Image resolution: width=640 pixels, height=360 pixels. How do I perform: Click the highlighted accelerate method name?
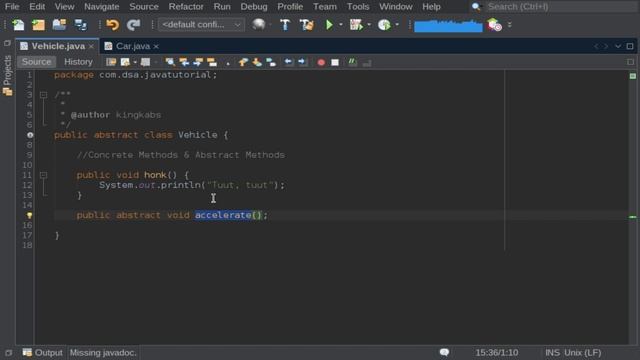pos(223,215)
